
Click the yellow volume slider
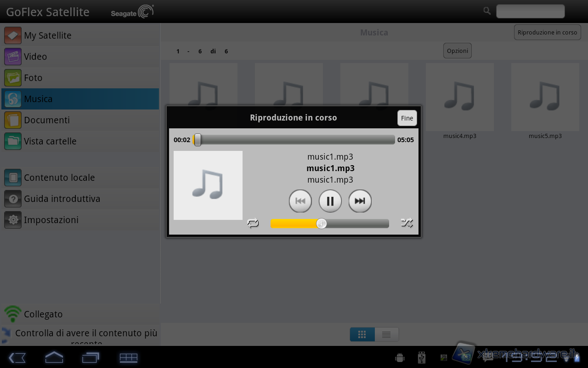pos(330,224)
